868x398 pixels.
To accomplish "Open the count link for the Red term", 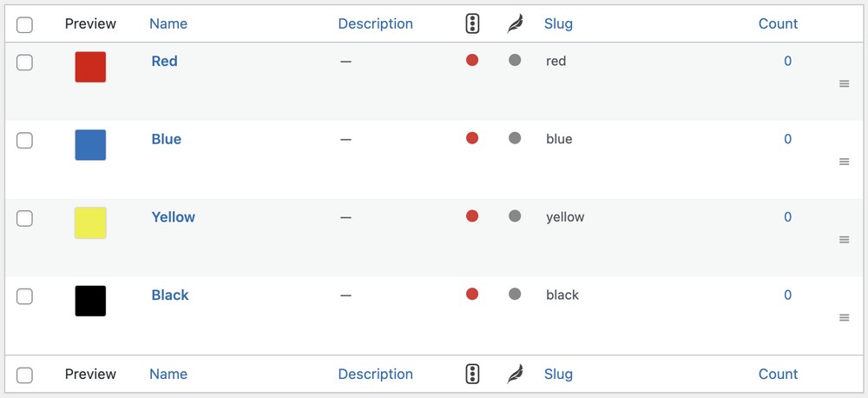I will click(788, 61).
